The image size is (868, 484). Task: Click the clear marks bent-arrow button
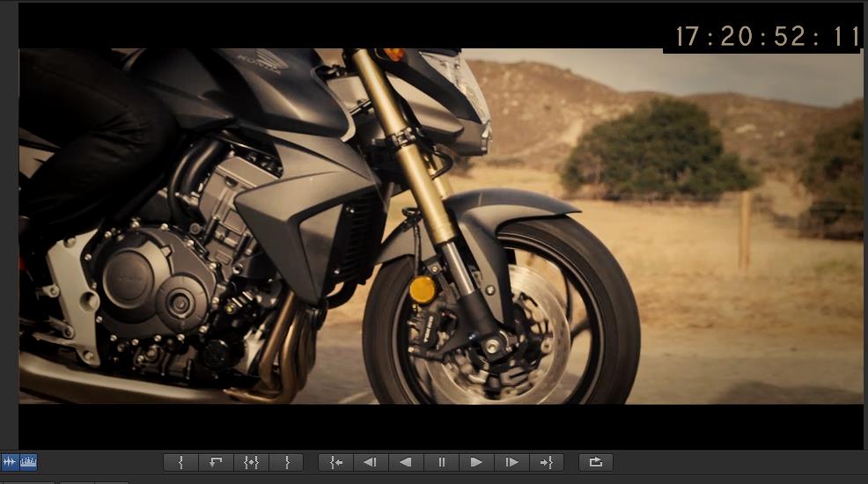(x=216, y=462)
